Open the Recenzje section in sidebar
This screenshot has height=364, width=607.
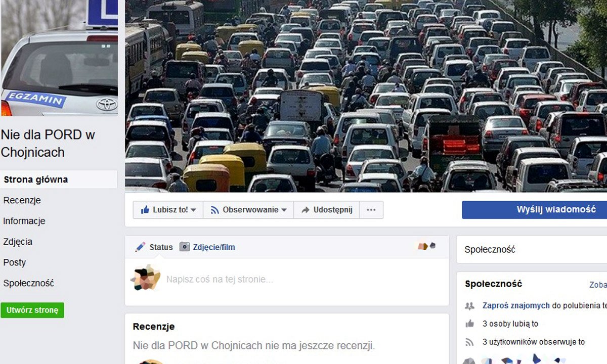coord(22,200)
